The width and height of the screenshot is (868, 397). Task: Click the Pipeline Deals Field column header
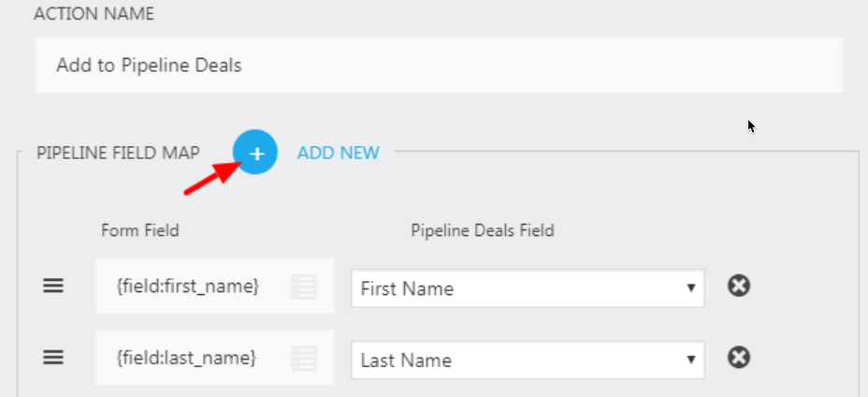coord(482,230)
